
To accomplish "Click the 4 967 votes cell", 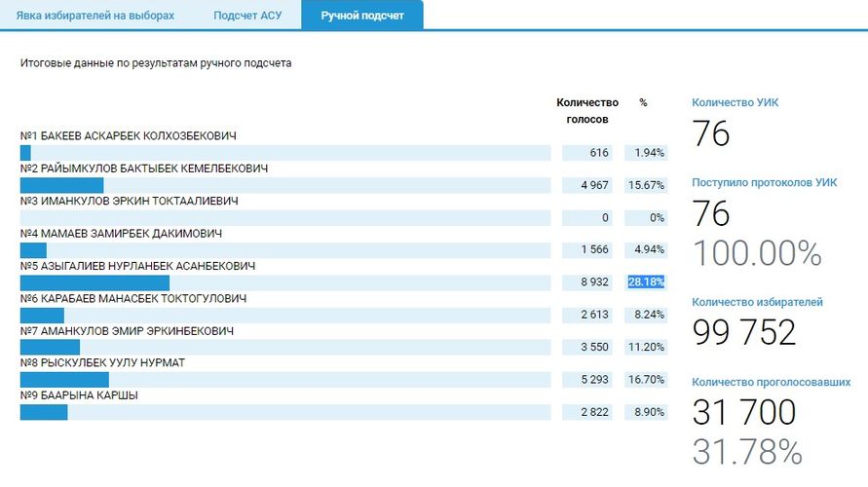I will tap(592, 185).
